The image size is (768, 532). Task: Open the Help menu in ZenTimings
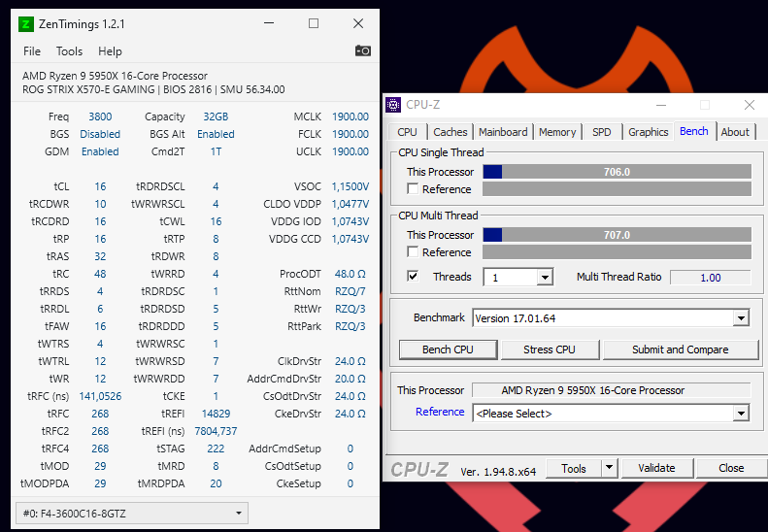pyautogui.click(x=110, y=51)
